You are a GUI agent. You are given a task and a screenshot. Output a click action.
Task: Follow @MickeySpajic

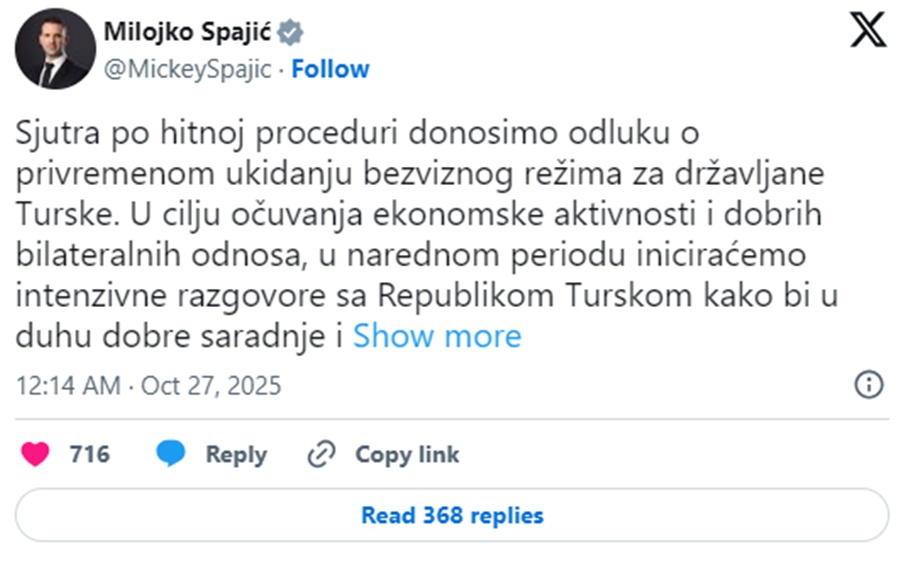click(330, 69)
